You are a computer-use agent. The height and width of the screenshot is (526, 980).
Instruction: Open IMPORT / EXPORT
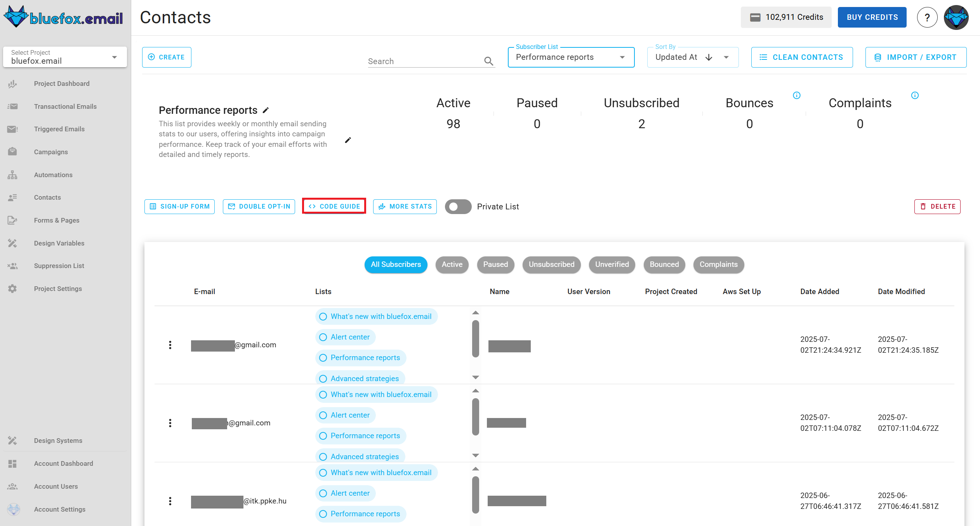916,57
